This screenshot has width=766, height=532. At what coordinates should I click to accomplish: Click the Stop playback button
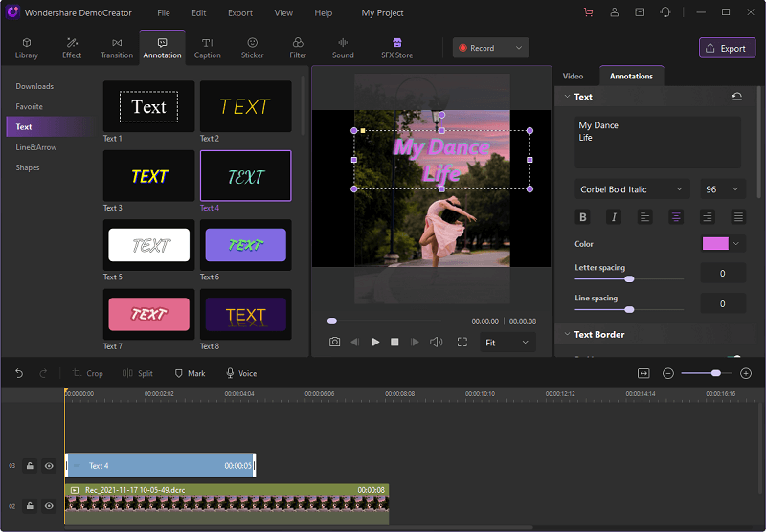click(394, 342)
